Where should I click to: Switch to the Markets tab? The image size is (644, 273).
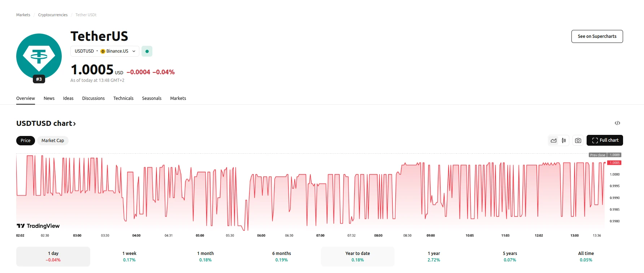tap(178, 98)
